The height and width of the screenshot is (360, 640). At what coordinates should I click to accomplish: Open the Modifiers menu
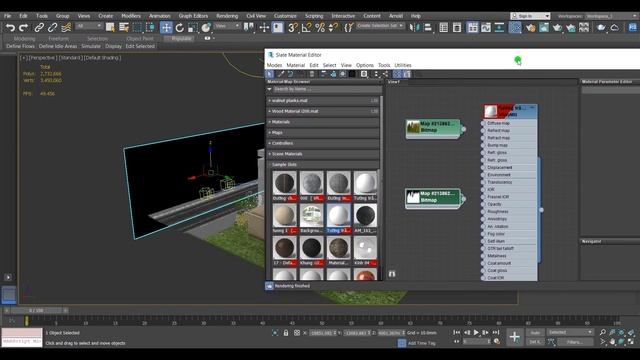(x=131, y=16)
